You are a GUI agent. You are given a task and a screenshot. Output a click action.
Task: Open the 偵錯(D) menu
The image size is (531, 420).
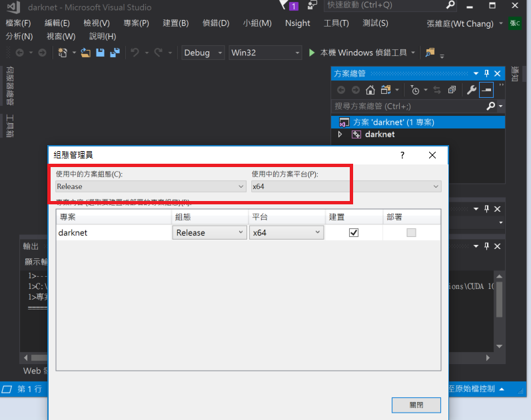[x=216, y=23]
